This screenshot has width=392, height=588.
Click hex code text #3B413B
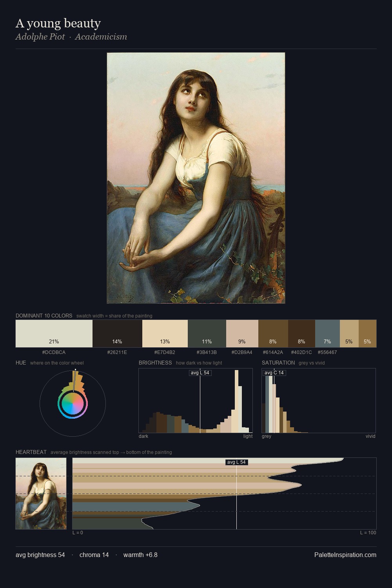point(207,352)
